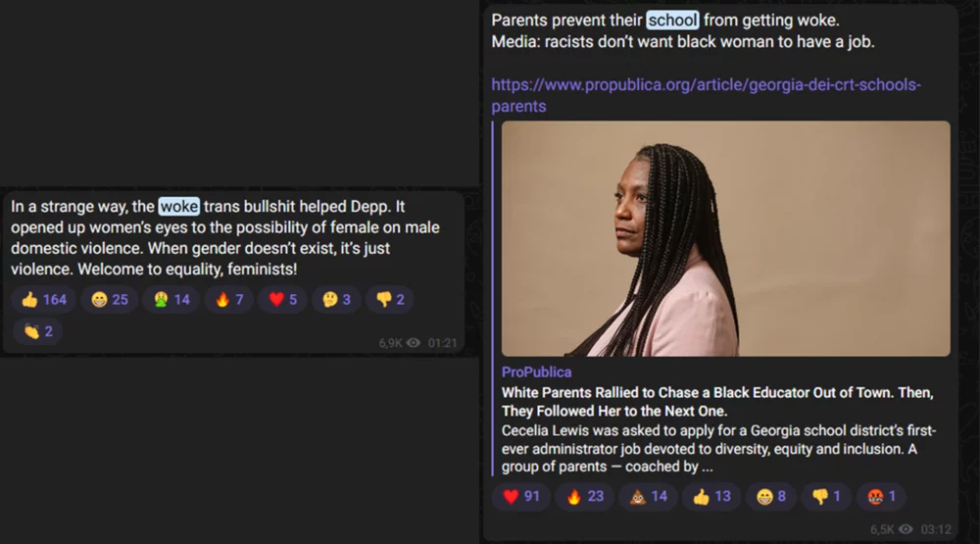Screen dimensions: 980x544
Task: Click the White Parents Rallied headline
Action: (717, 402)
